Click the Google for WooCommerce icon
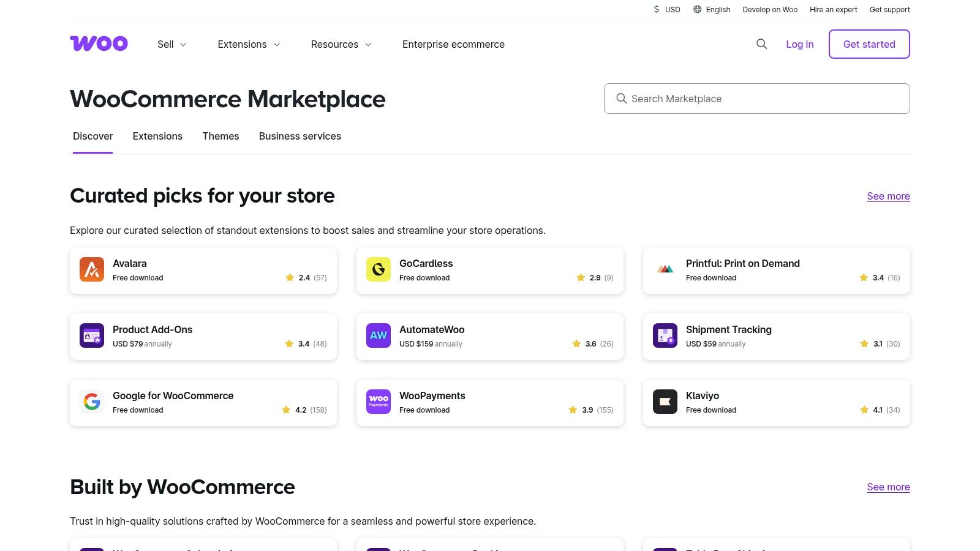 [91, 402]
